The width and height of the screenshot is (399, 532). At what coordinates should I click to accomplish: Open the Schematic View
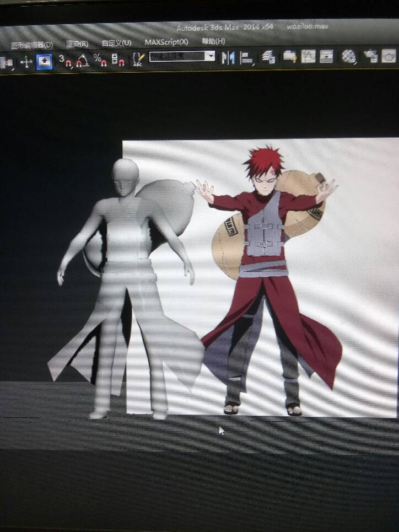pos(326,56)
